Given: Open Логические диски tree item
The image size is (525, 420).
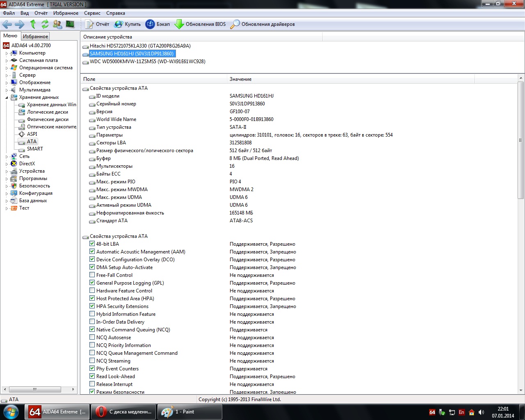Looking at the screenshot, I should coord(48,112).
